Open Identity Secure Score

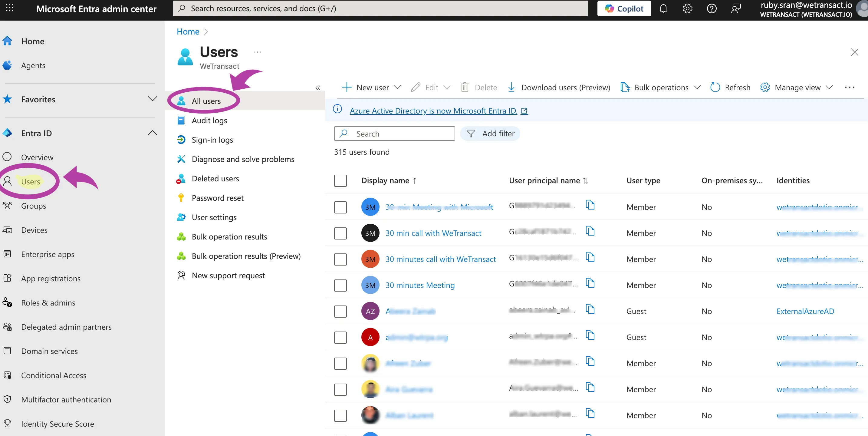click(x=57, y=424)
